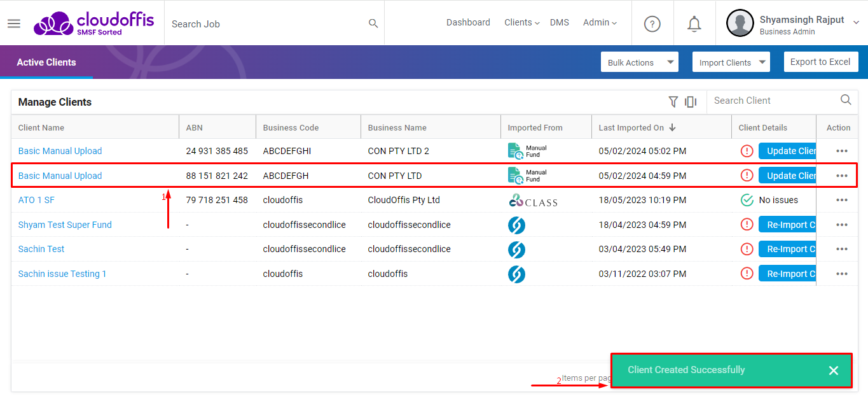Open action menu for CON PTY LTD 2 row

point(842,151)
